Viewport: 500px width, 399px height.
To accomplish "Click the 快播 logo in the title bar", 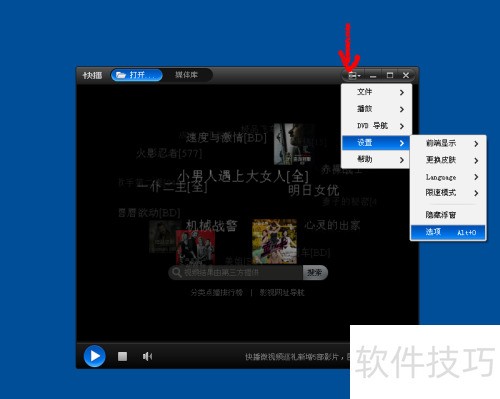I will 92,75.
